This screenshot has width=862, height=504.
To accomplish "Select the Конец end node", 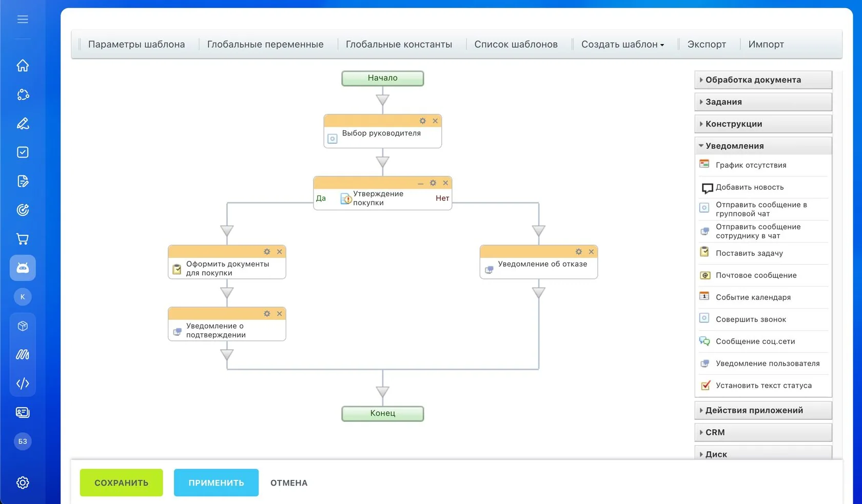I will (x=383, y=413).
